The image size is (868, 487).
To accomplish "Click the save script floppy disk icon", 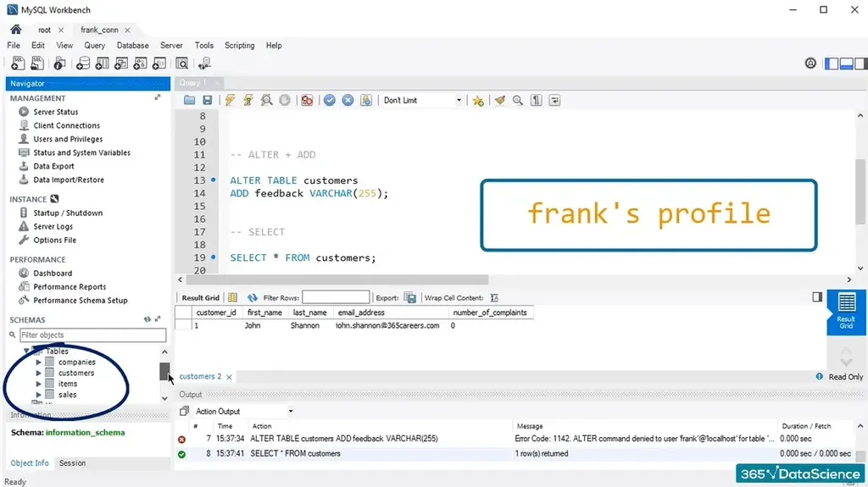I will coord(208,100).
